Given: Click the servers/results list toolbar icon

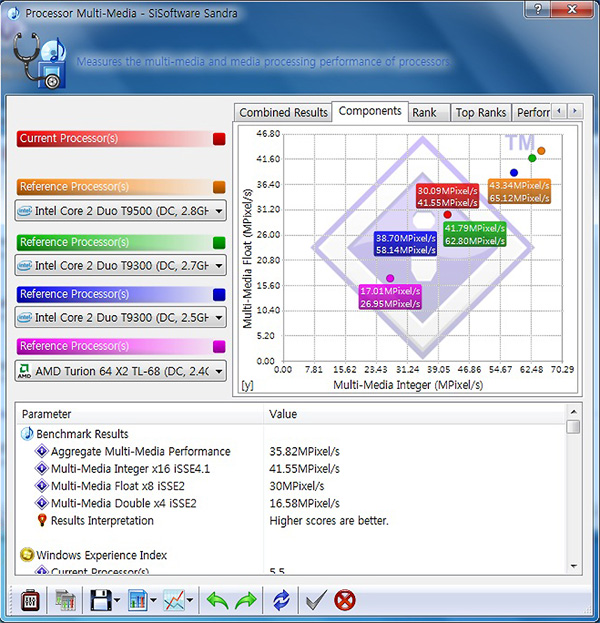Looking at the screenshot, I should pos(65,600).
